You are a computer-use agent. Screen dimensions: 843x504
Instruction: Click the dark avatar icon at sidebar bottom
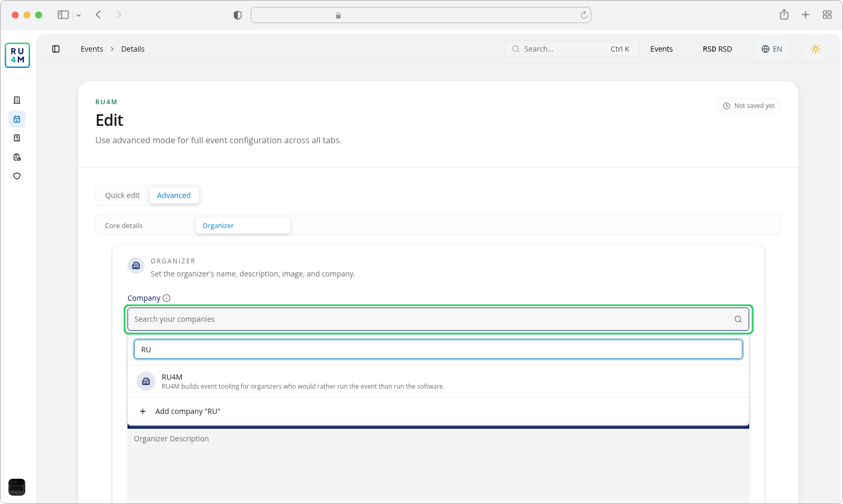pyautogui.click(x=17, y=487)
